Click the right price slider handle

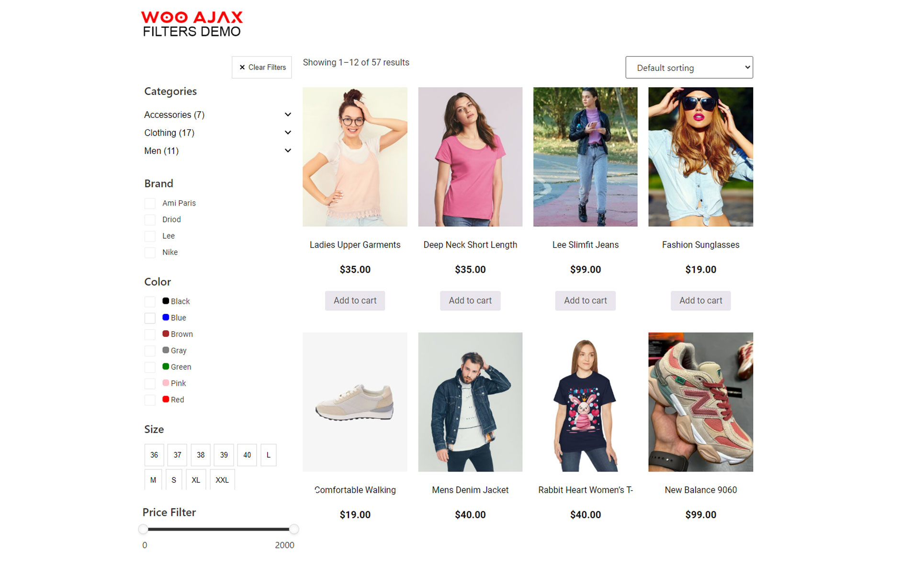coord(294,530)
